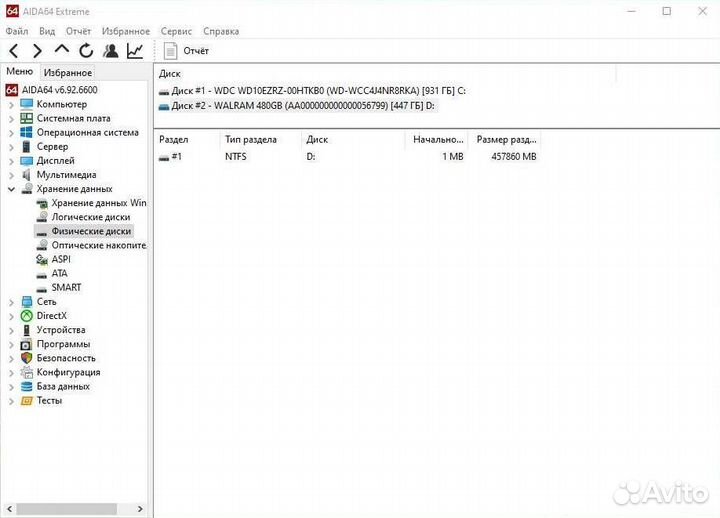Click the Up level arrow icon
The width and height of the screenshot is (720, 518).
[62, 50]
